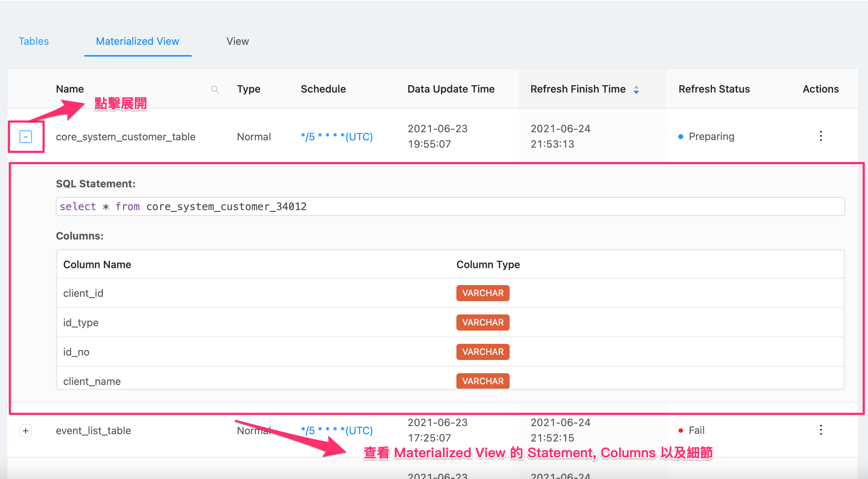Select the event_list_table name

[x=93, y=431]
